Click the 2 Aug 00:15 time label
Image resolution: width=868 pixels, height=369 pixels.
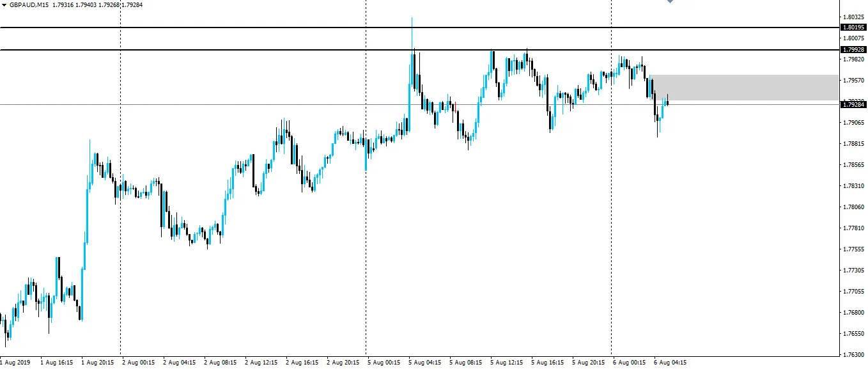pos(138,362)
